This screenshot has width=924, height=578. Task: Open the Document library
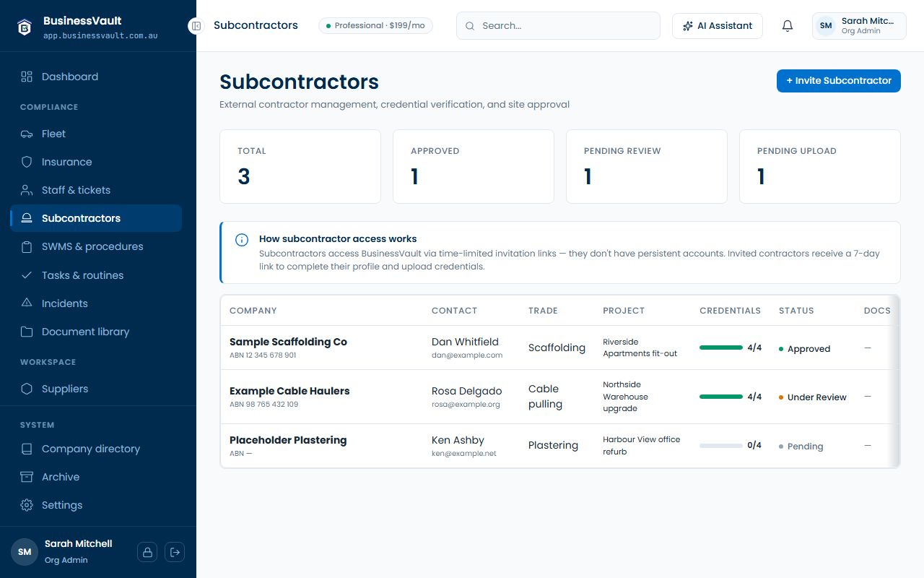[x=96, y=332]
